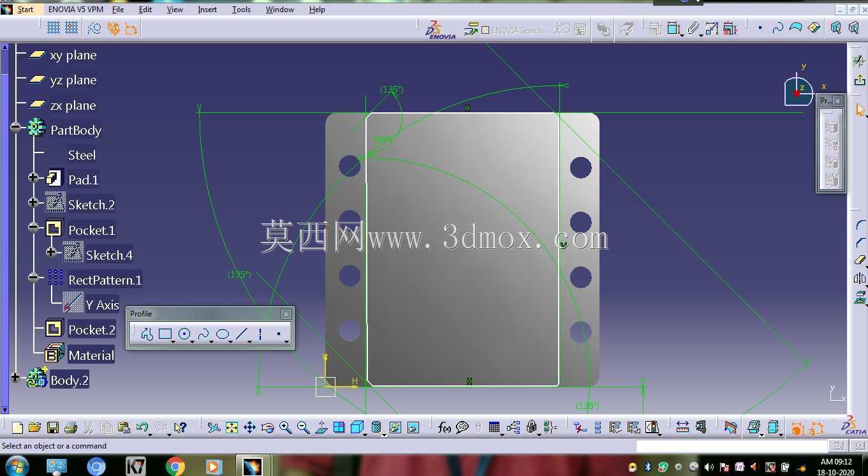Click the Fit All In icon

(232, 428)
